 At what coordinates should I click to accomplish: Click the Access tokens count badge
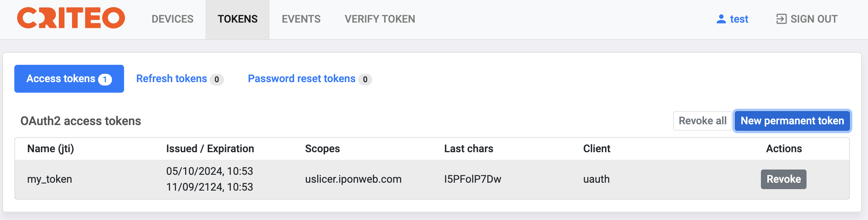(105, 79)
